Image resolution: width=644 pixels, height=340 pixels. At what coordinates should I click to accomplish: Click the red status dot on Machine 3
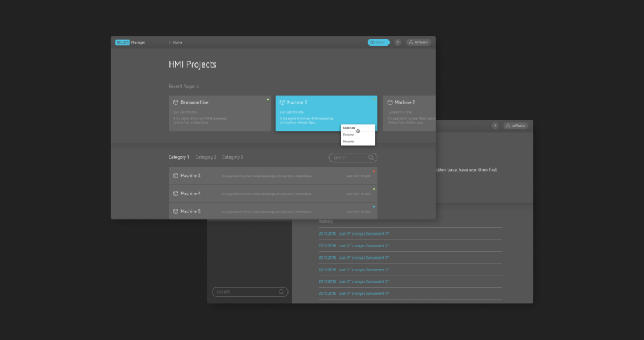(374, 171)
